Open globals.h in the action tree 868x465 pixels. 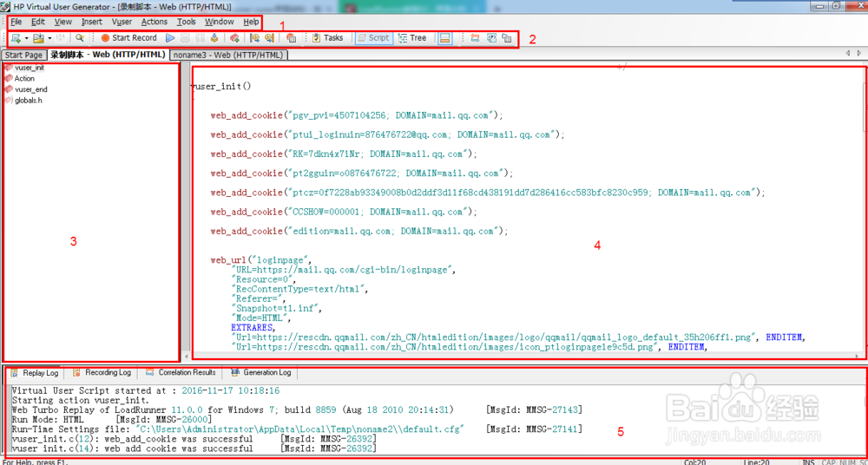(29, 100)
